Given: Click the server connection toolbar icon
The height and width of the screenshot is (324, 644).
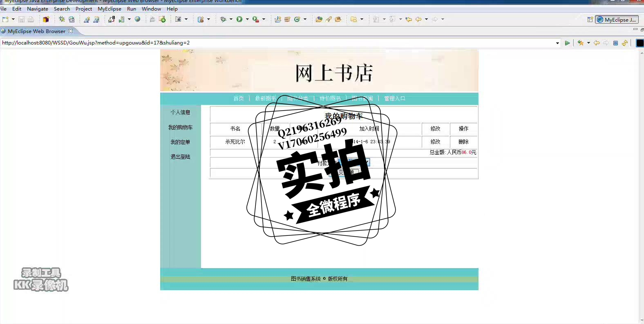Looking at the screenshot, I should coord(111,19).
